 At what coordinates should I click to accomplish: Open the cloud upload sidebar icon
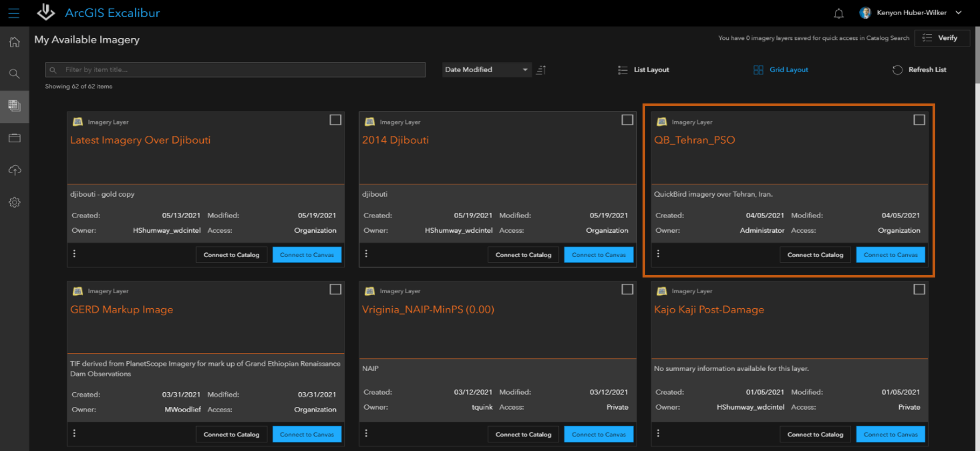(x=15, y=170)
